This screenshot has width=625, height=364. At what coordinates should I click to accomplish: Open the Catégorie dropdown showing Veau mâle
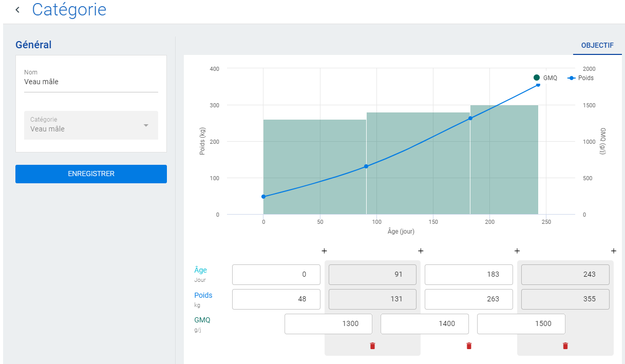coord(91,125)
